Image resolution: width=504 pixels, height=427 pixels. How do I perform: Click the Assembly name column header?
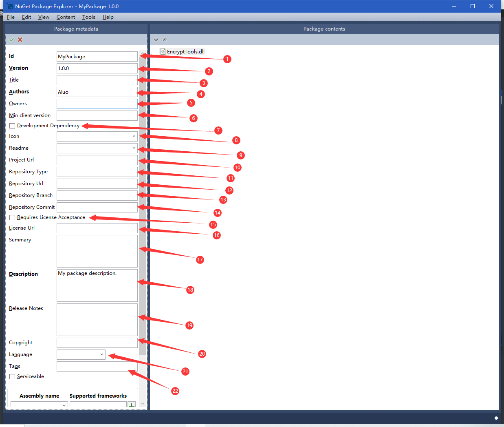[39, 396]
